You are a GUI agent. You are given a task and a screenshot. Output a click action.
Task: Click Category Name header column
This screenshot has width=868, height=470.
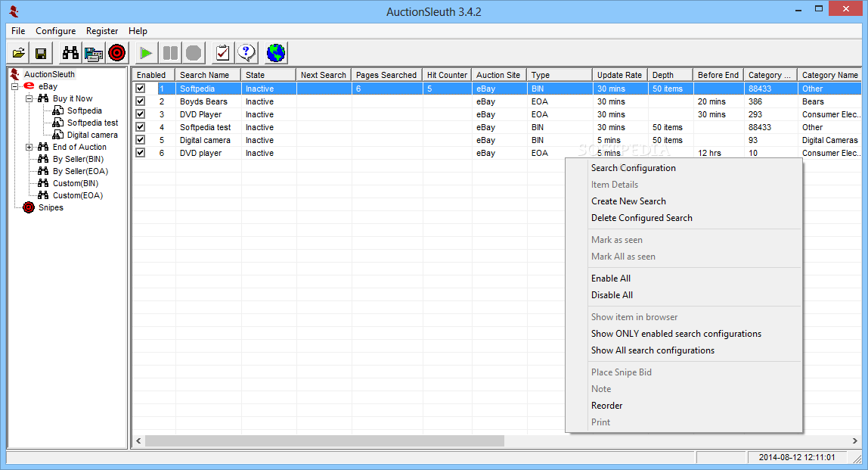(x=829, y=75)
